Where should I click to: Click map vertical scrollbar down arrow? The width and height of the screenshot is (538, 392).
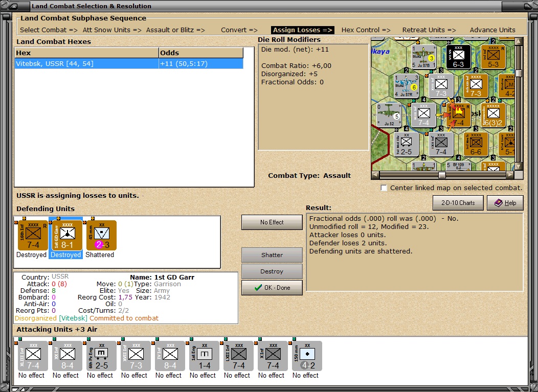pyautogui.click(x=519, y=166)
